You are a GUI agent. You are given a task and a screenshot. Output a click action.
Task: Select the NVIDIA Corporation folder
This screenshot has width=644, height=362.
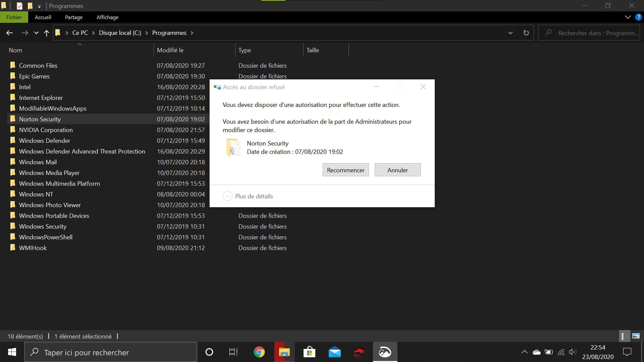[x=46, y=130]
